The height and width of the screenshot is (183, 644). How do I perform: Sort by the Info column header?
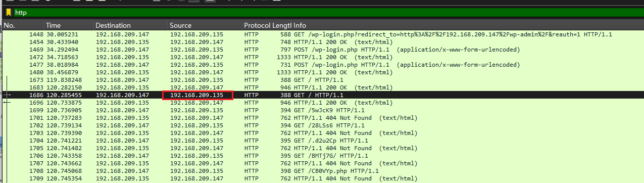coord(468,25)
